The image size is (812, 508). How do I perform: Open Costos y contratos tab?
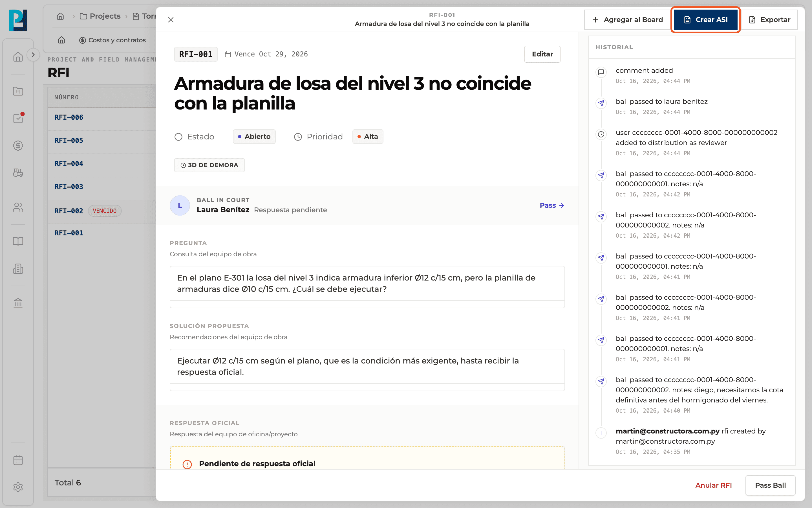[112, 40]
